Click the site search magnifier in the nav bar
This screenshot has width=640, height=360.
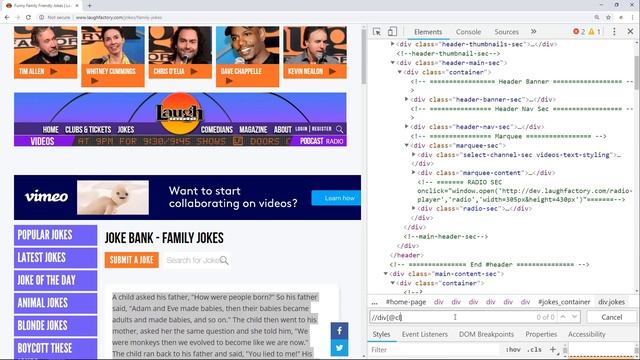coord(339,129)
